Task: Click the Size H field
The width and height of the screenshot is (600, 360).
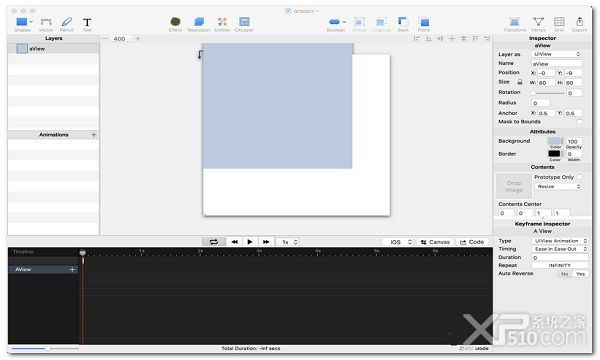Action: click(573, 83)
